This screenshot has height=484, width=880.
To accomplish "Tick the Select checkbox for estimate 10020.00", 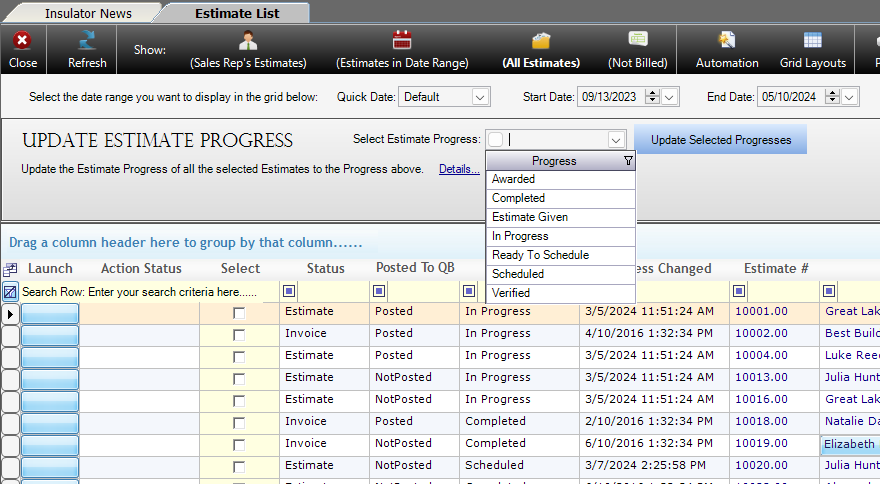I will pos(239,467).
